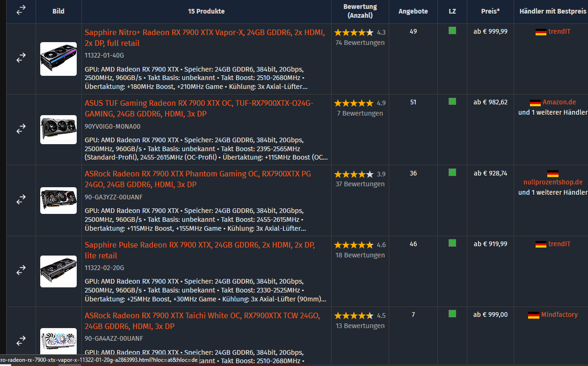Viewport: 588px width, 366px height.
Task: Click German flag next to Mindfactory
Action: click(x=533, y=315)
